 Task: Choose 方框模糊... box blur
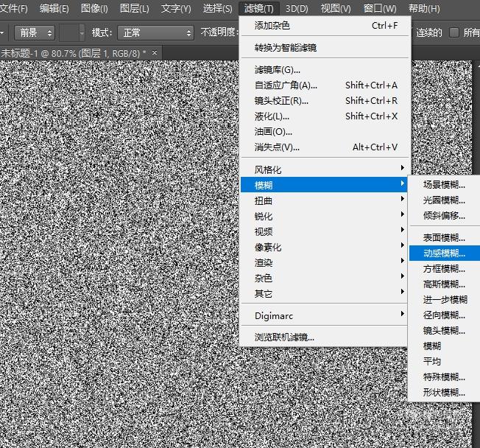pyautogui.click(x=445, y=269)
